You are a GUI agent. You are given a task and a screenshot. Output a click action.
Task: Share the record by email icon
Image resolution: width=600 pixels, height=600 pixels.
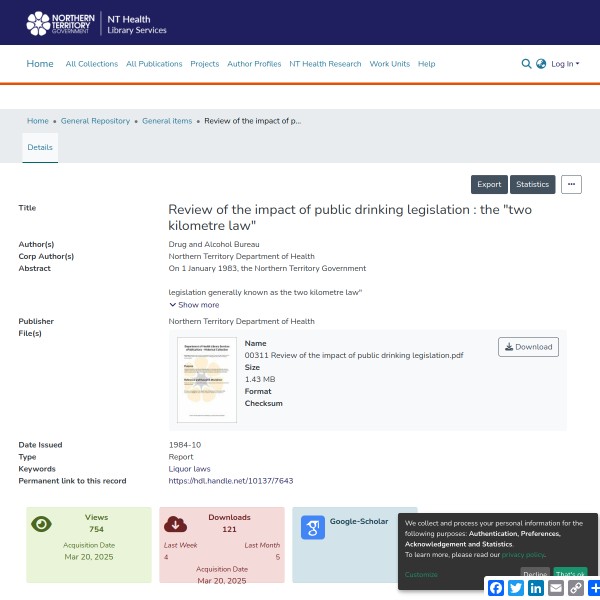click(x=556, y=588)
